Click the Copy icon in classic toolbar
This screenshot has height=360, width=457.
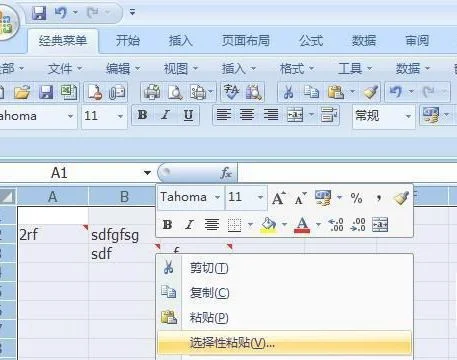pyautogui.click(x=311, y=92)
